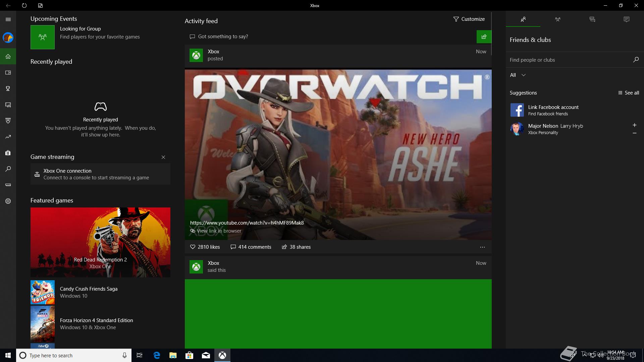Viewport: 644px width, 362px height.
Task: Click View link in browser
Action: click(x=216, y=231)
